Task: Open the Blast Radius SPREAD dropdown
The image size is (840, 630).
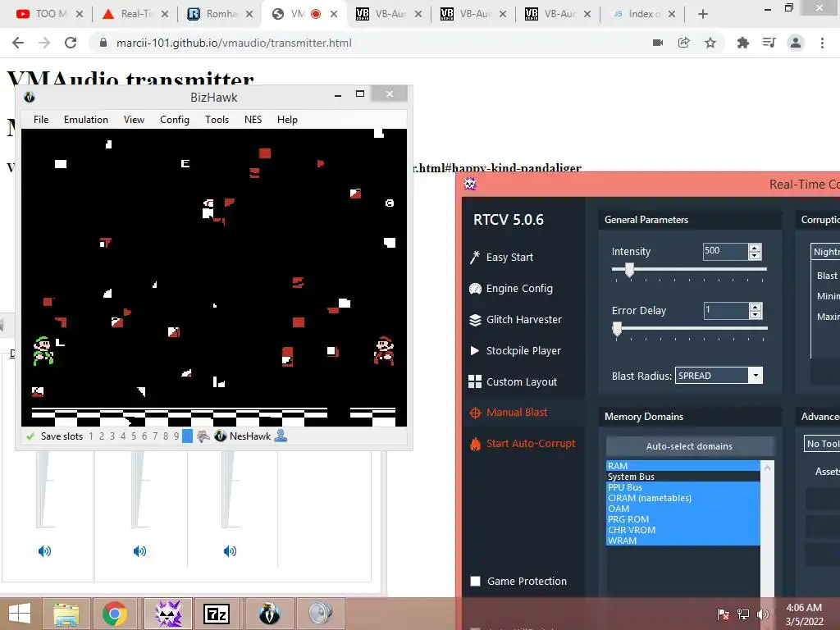Action: pyautogui.click(x=756, y=376)
